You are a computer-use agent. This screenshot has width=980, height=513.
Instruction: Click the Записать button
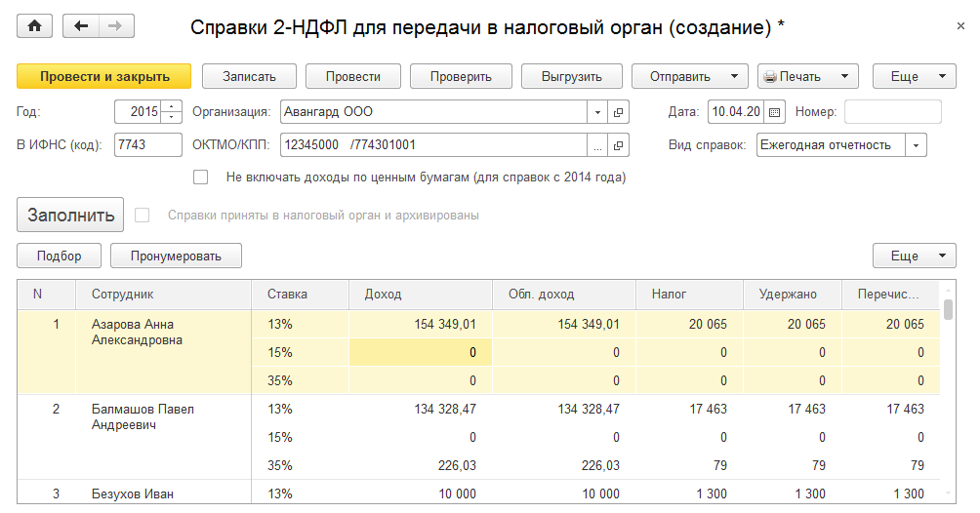pyautogui.click(x=249, y=76)
